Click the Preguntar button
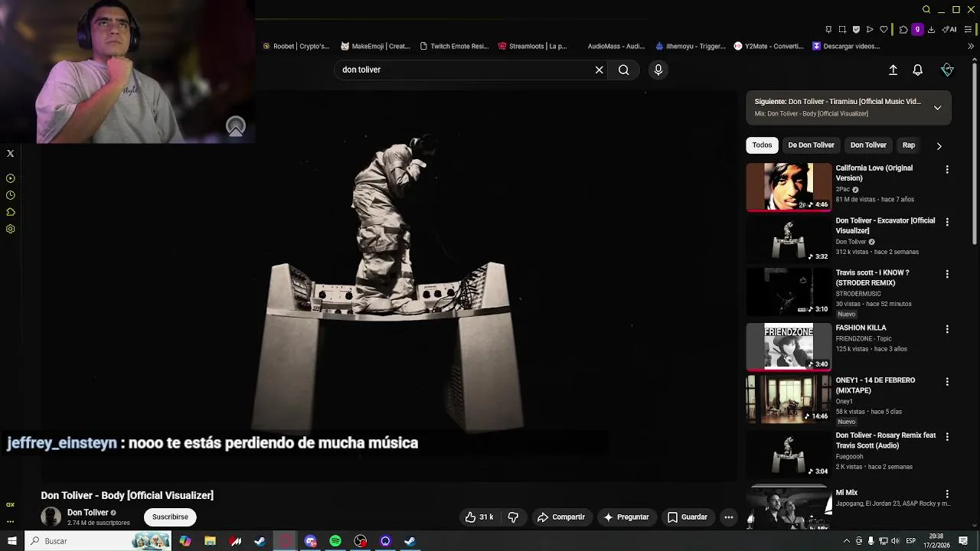 tap(626, 517)
